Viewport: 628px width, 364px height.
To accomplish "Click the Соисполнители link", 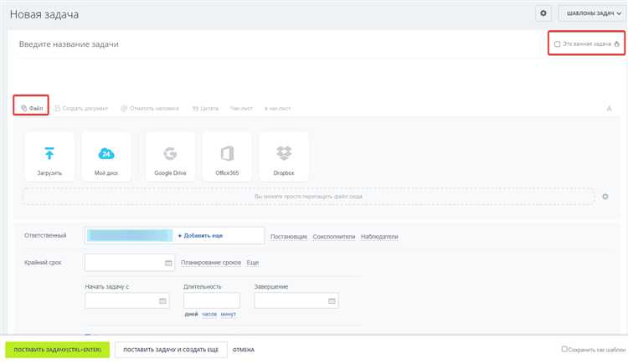I will click(x=334, y=237).
